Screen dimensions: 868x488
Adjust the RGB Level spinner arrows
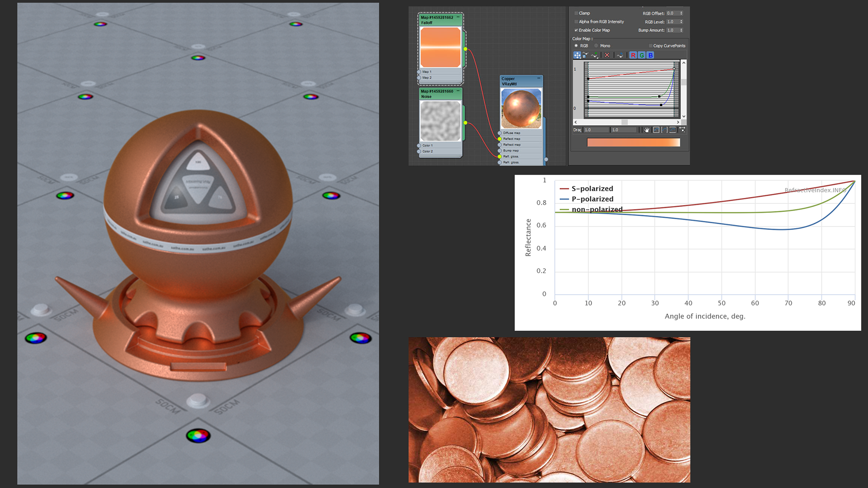[x=681, y=22]
